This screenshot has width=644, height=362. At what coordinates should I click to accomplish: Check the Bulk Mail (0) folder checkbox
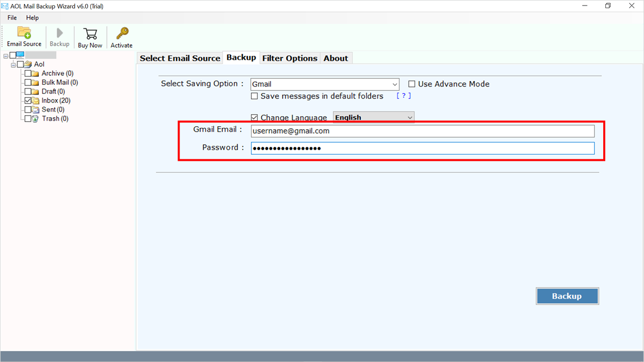[28, 82]
